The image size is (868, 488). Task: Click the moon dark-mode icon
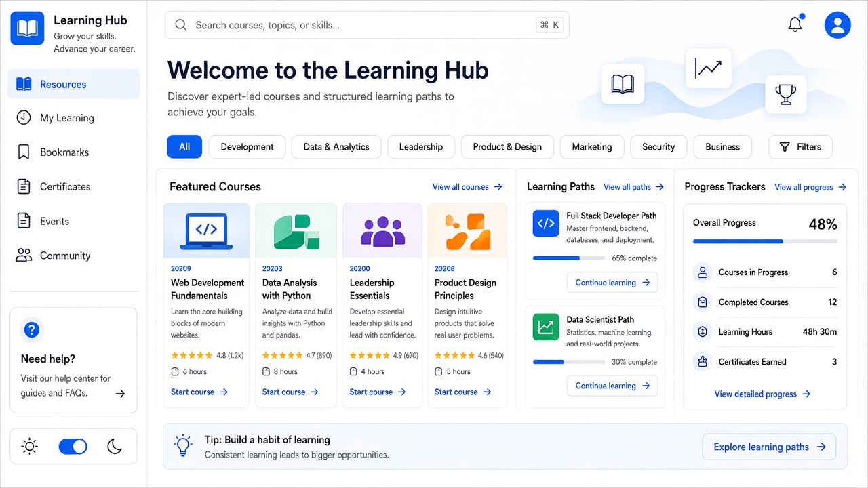pos(115,446)
